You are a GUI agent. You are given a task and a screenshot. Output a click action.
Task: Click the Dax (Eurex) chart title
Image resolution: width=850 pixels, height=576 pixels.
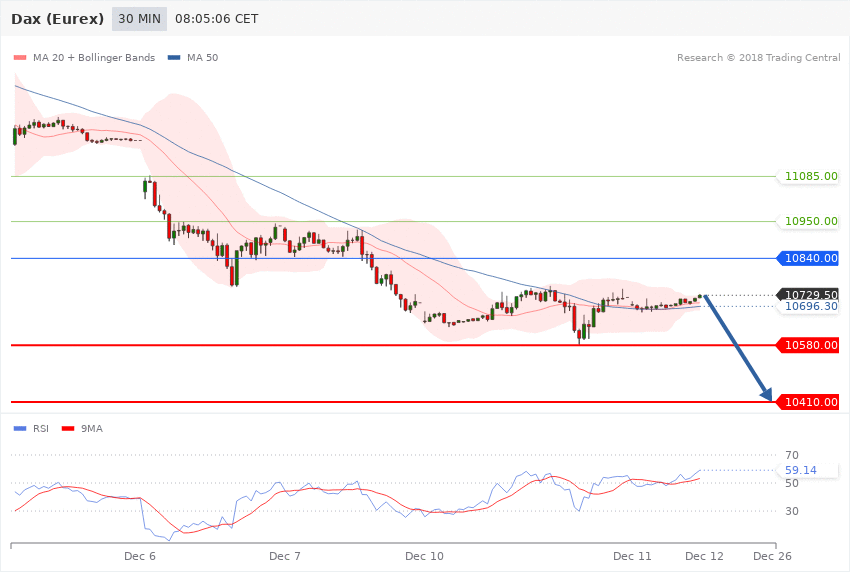tap(57, 19)
